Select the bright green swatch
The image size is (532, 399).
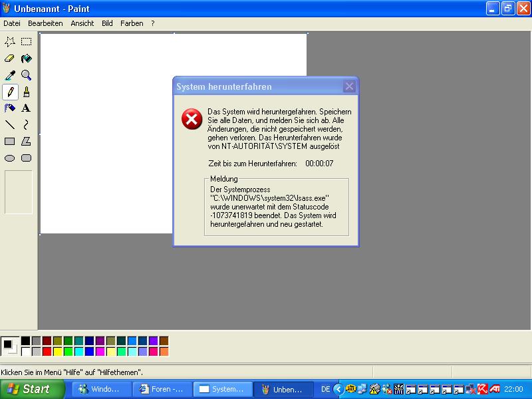click(68, 351)
